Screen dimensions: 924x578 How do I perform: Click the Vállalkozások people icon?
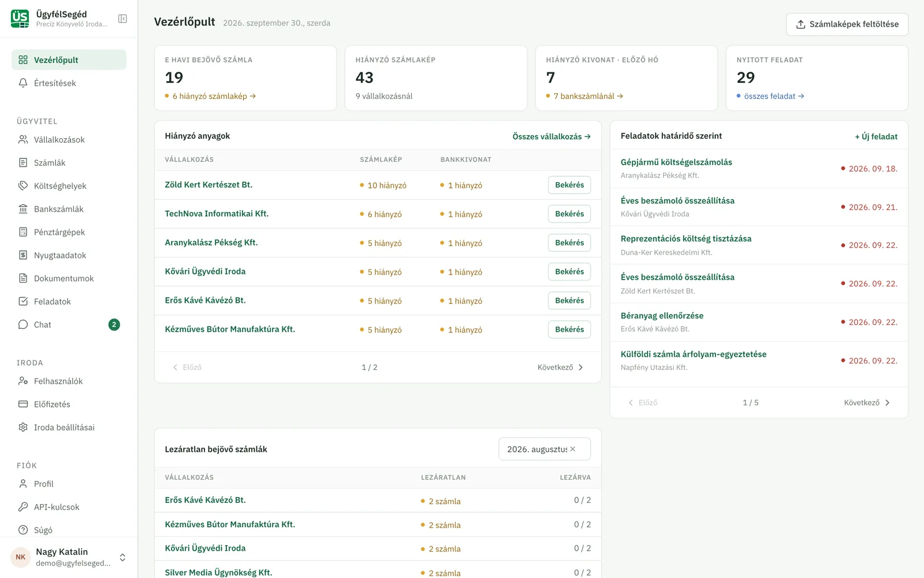23,140
